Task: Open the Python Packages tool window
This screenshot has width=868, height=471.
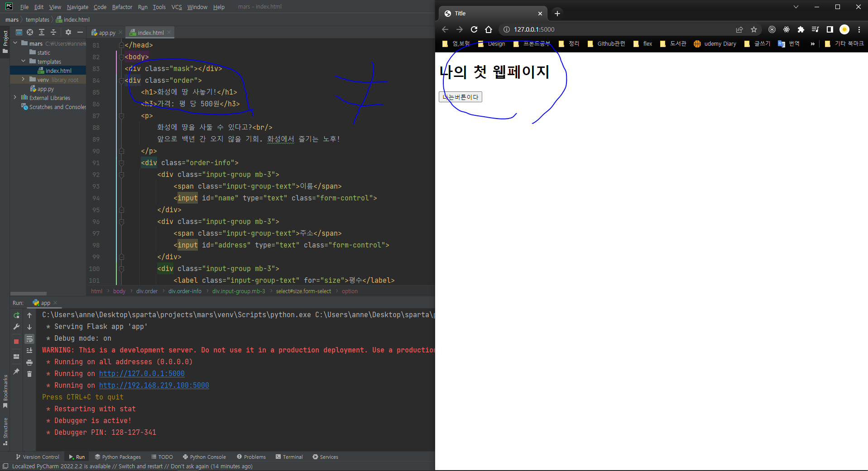Action: coord(118,457)
